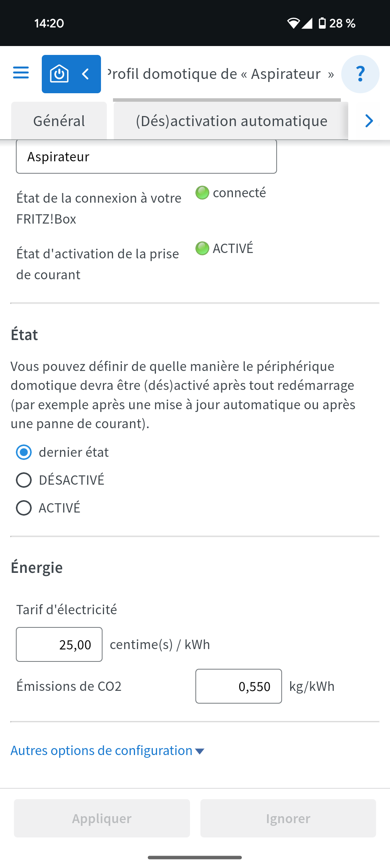Tap the green ACTIVÉ outlet status indicator
390x868 pixels.
(202, 248)
